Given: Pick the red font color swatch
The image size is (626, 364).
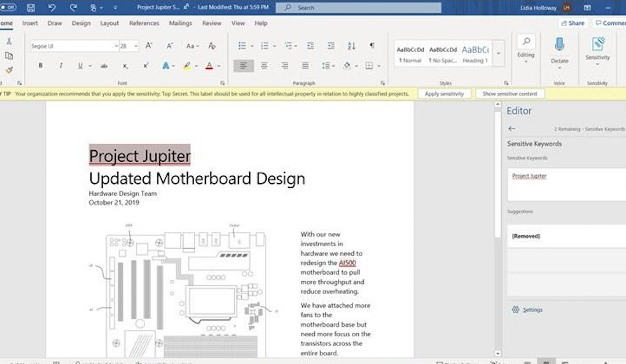Looking at the screenshot, I should pyautogui.click(x=209, y=65).
